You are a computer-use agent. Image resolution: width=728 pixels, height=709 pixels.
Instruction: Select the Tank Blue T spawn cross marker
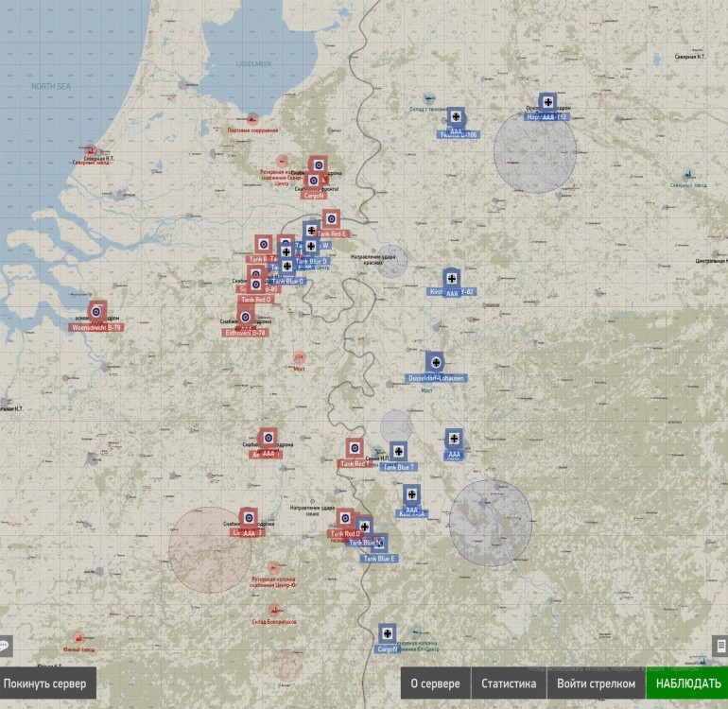(398, 451)
